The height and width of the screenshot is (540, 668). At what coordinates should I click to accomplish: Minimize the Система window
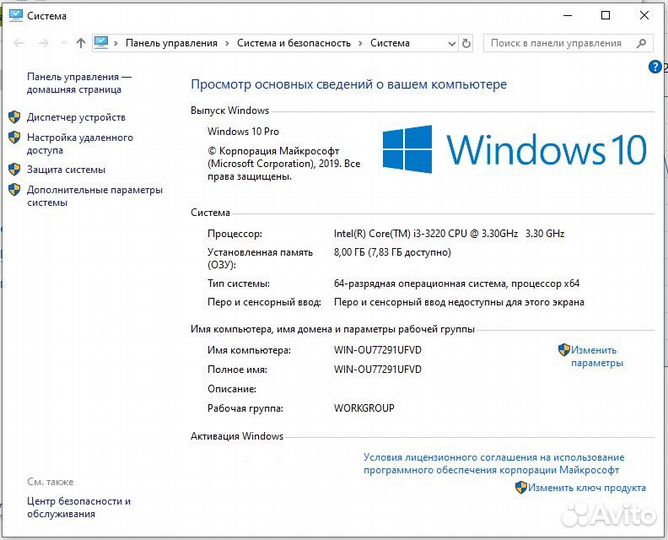567,16
